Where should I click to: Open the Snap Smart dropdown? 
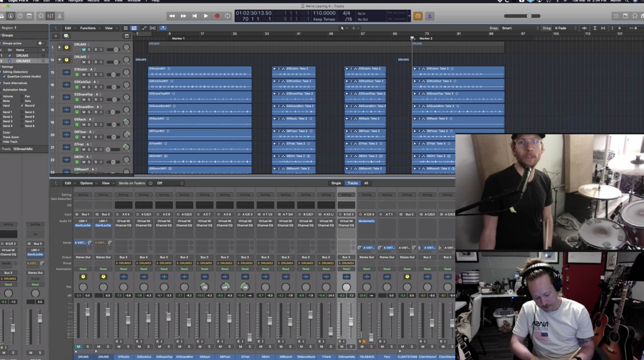[x=520, y=28]
